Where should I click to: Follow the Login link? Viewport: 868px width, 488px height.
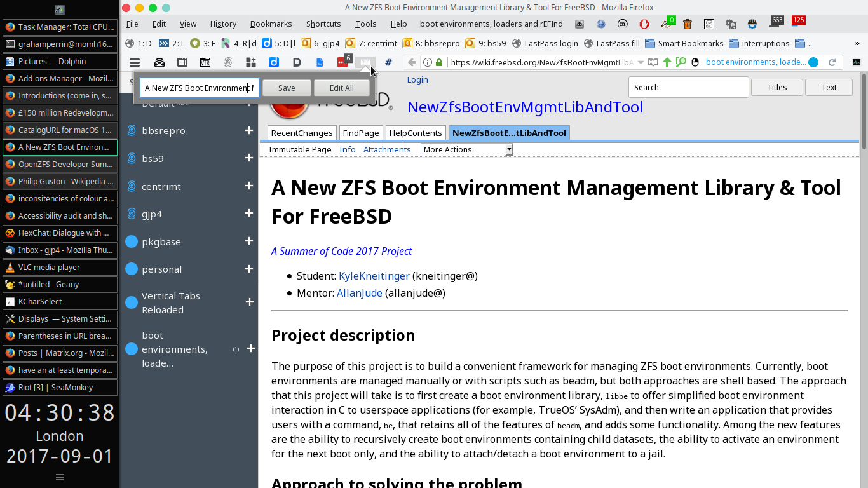click(x=417, y=80)
